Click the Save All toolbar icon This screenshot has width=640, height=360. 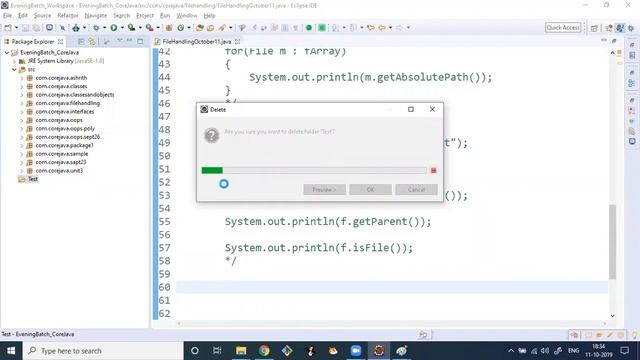tap(36, 28)
